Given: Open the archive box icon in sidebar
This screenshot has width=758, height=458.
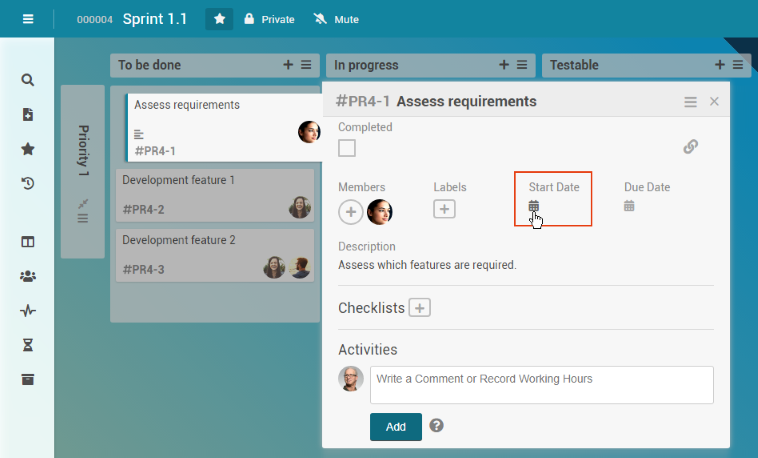Looking at the screenshot, I should pyautogui.click(x=28, y=378).
